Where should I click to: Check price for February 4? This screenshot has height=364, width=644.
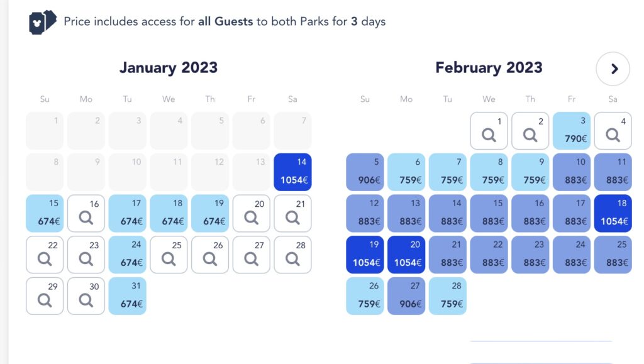pyautogui.click(x=613, y=131)
